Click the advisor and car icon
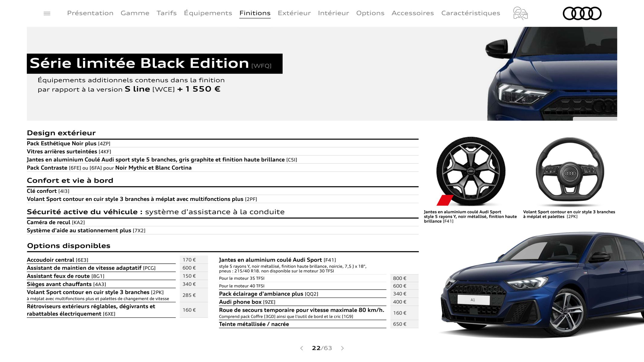This screenshot has height=362, width=644. point(520,13)
